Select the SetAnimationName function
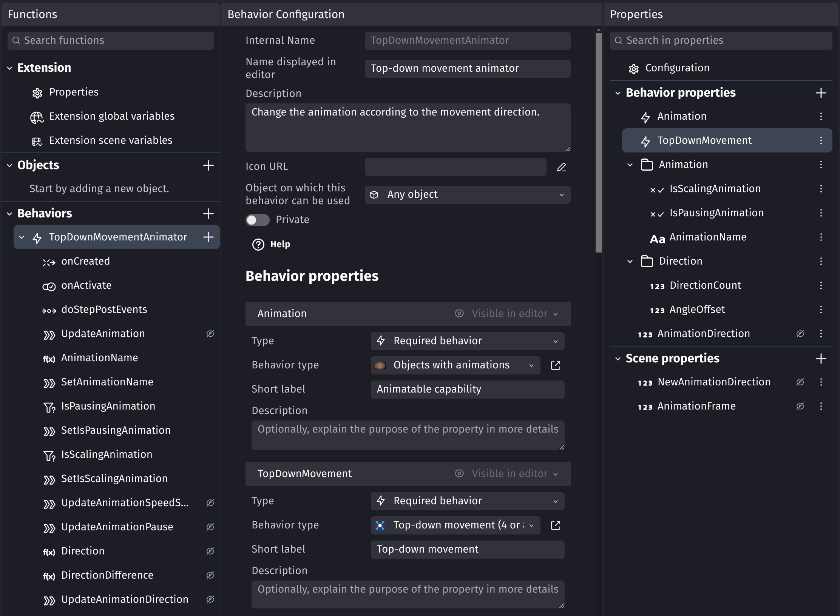840x616 pixels. point(107,382)
